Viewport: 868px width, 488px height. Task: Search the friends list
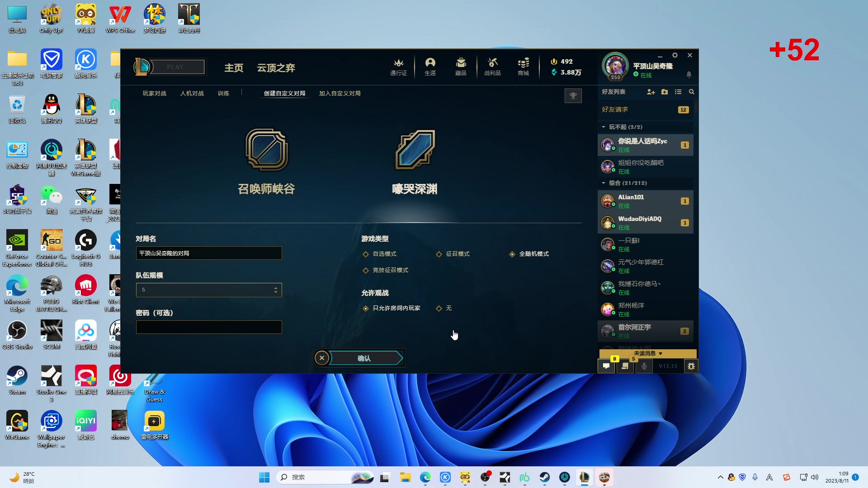pyautogui.click(x=692, y=92)
